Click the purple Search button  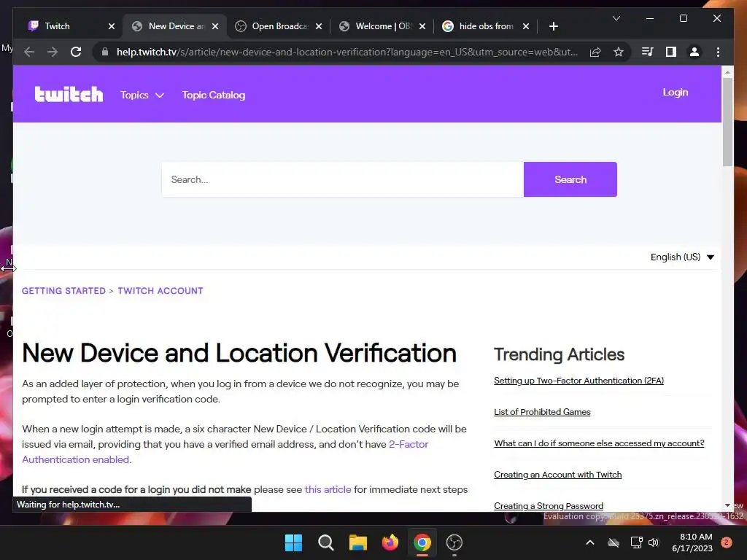tap(570, 179)
